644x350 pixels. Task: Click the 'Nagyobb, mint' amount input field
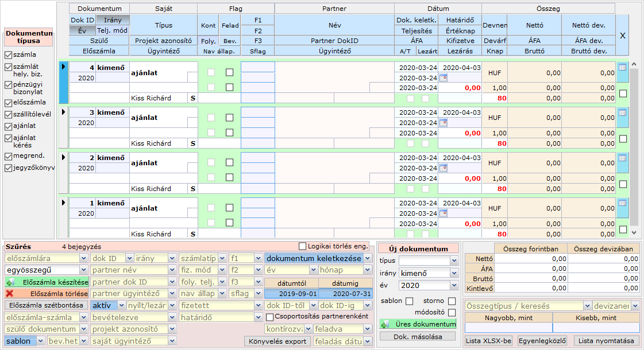508,328
